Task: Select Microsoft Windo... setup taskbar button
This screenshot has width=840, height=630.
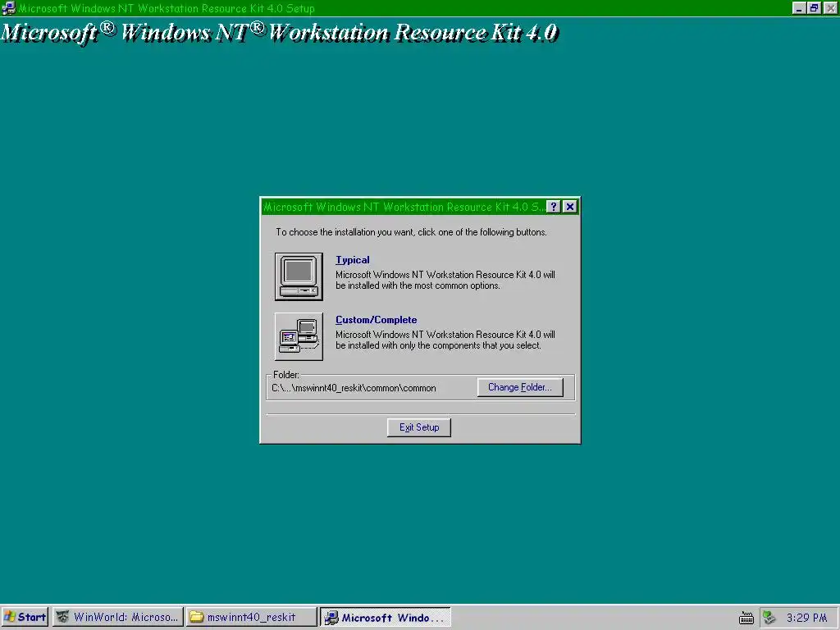Action: 386,617
